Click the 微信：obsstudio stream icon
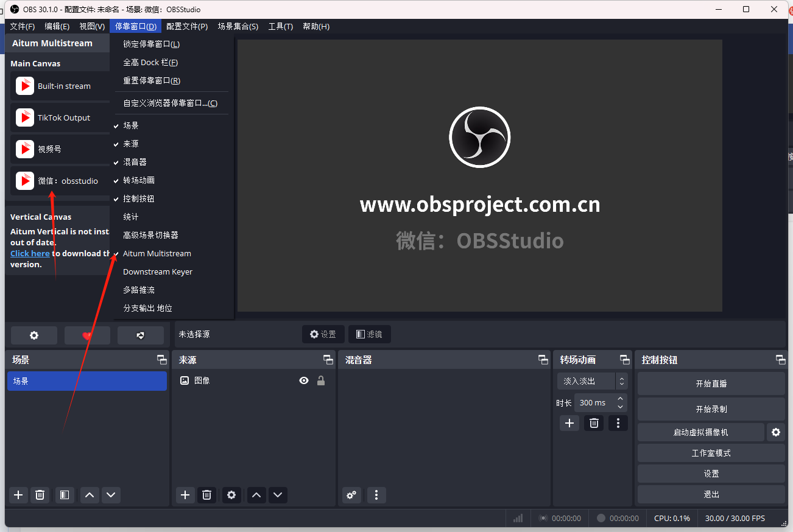This screenshot has height=532, width=793. click(x=25, y=181)
